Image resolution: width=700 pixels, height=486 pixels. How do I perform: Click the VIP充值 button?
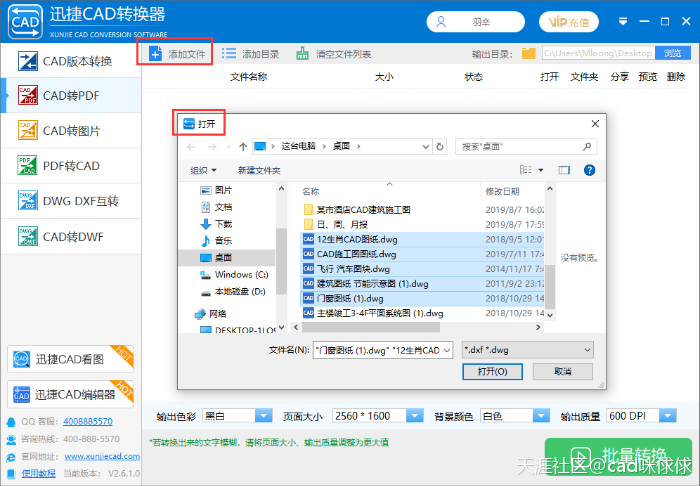pos(569,22)
